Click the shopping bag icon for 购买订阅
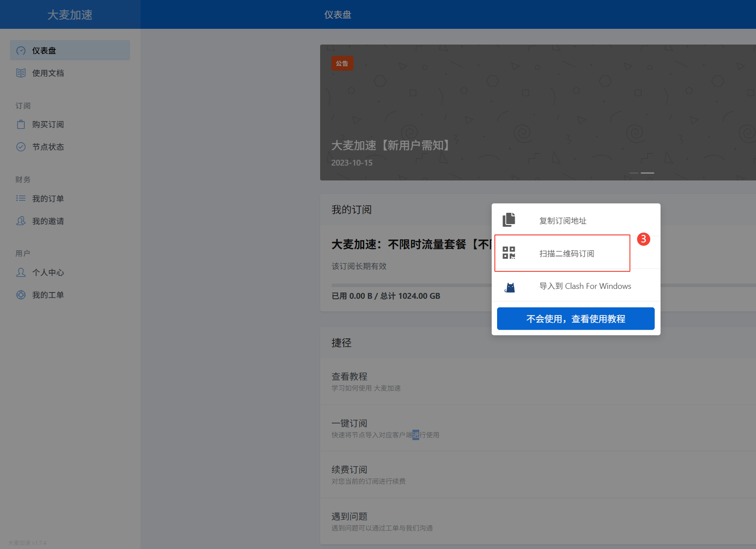 21,124
